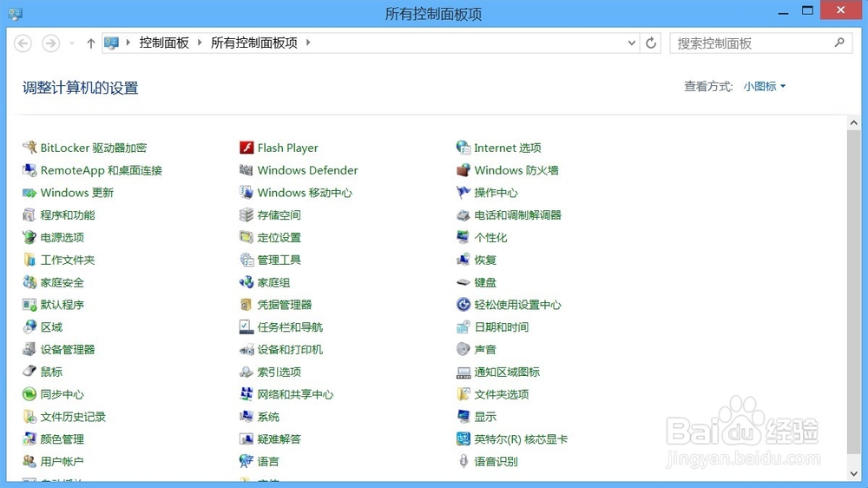This screenshot has width=868, height=488.
Task: Click the 日期和时间 link
Action: click(502, 327)
